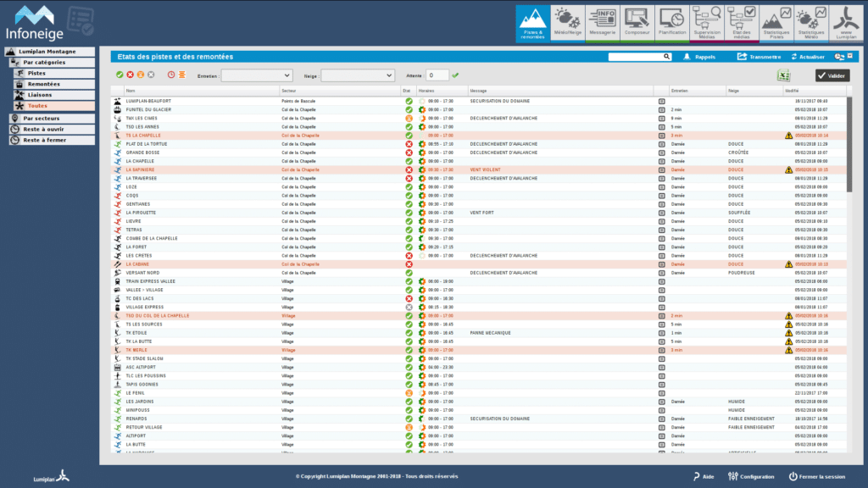Click warning triangle on TK ETOILE row
This screenshot has height=488, width=868.
pos(789,333)
